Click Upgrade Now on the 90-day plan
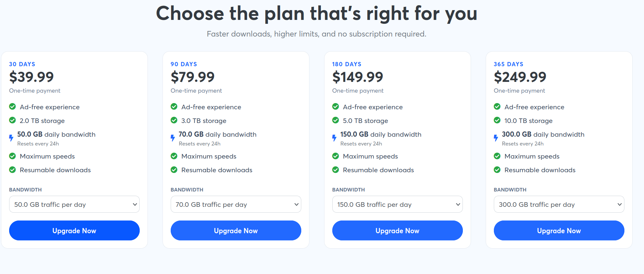Image resolution: width=644 pixels, height=274 pixels. pos(236,231)
